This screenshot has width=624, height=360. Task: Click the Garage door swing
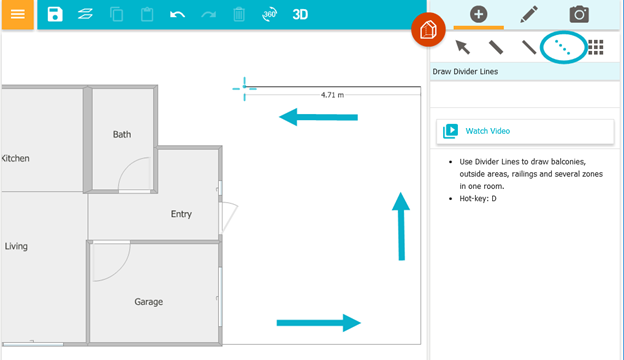coord(111,261)
